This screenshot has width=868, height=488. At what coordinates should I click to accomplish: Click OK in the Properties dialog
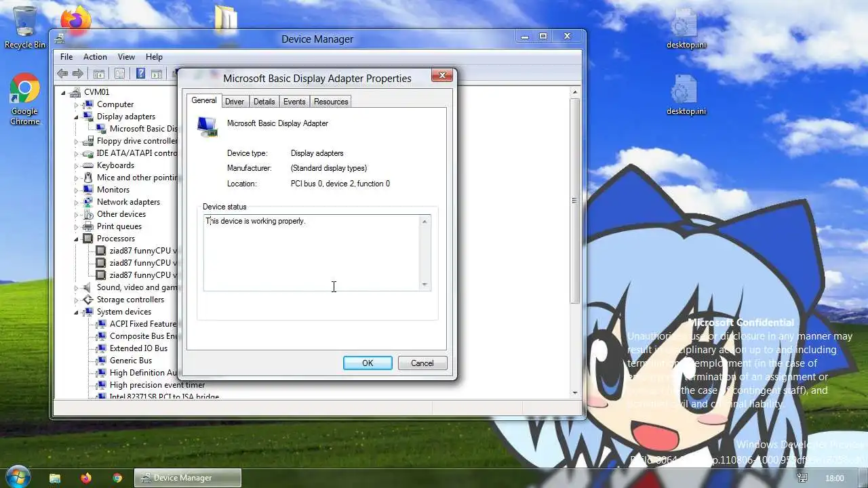pos(368,363)
